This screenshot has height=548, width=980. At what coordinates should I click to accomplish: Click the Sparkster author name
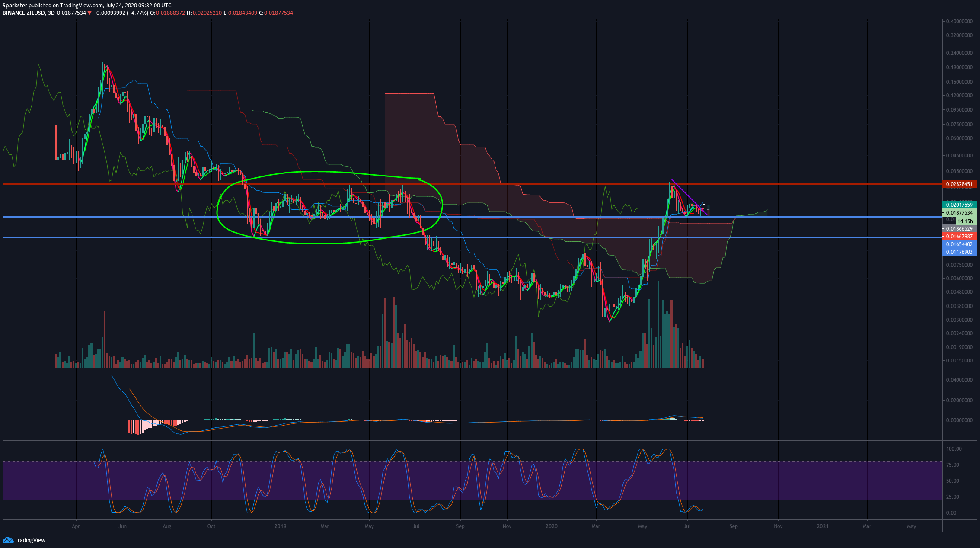tap(15, 6)
